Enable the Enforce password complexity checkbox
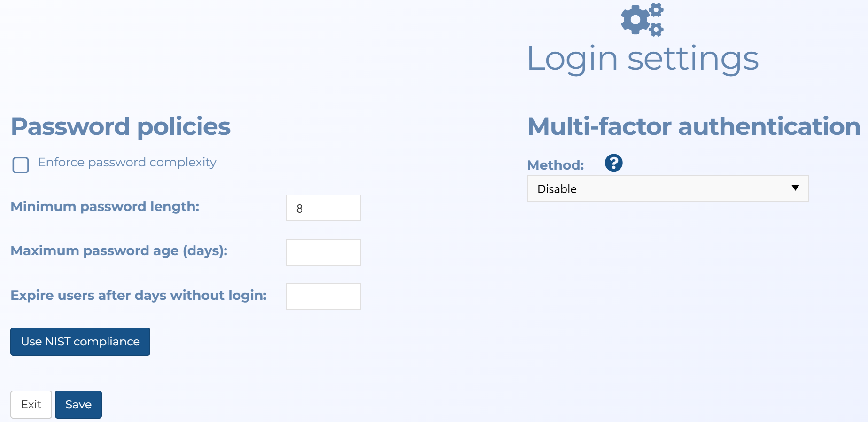868x422 pixels. click(21, 165)
